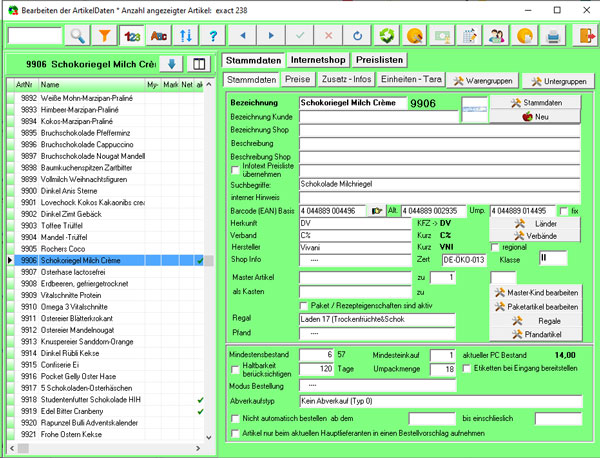Image resolution: width=600 pixels, height=458 pixels.
Task: Go to next article with right arrow
Action: click(271, 36)
